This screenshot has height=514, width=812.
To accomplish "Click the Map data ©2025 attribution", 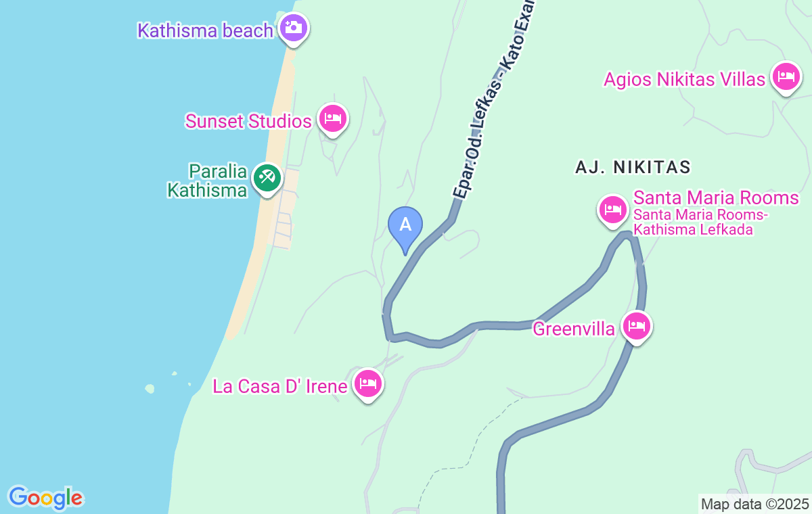I will 754,504.
